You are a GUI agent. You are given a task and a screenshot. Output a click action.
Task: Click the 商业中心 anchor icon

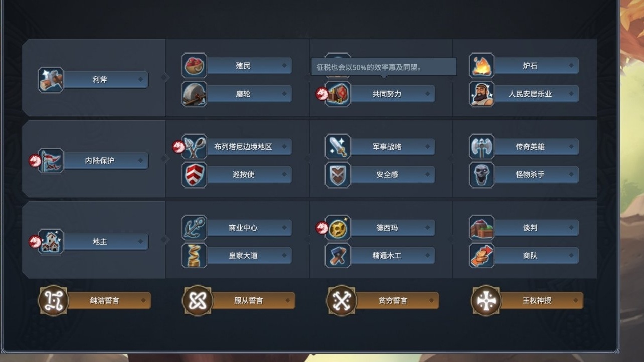click(194, 228)
